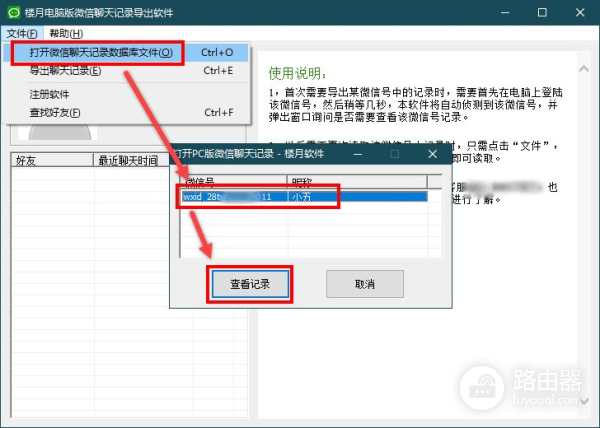Select the wxid_28 account row
The image size is (600, 428).
coord(305,197)
